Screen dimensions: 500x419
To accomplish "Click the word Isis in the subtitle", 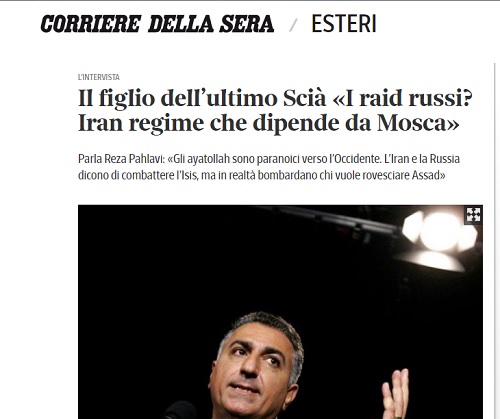I will coord(188,175).
